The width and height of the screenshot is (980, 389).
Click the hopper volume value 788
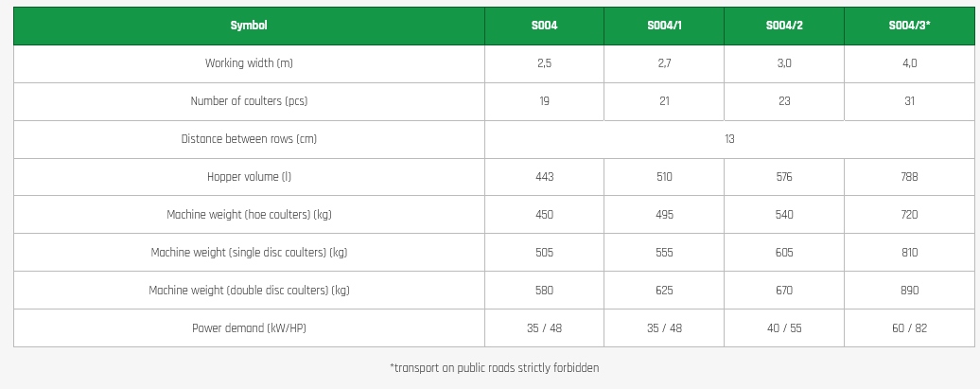click(909, 177)
